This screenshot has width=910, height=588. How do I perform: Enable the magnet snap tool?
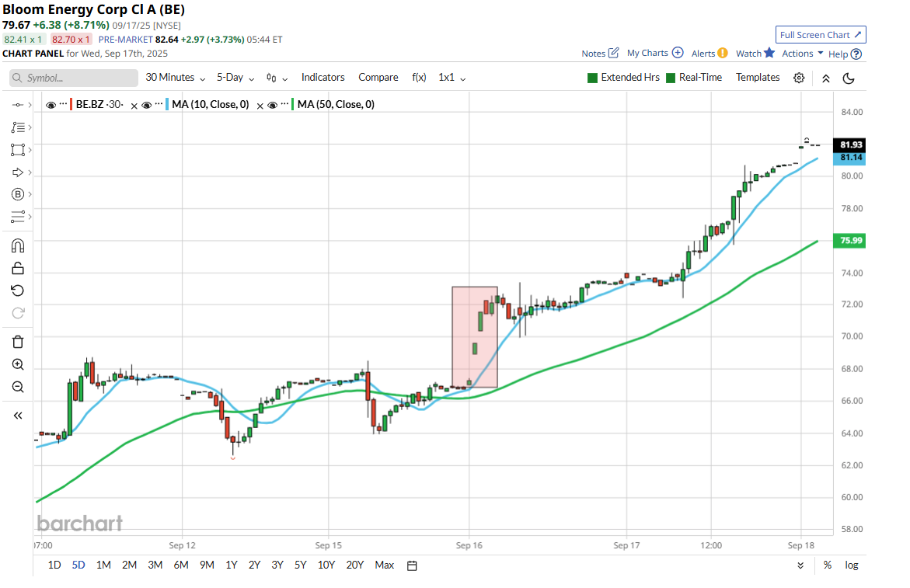[17, 245]
